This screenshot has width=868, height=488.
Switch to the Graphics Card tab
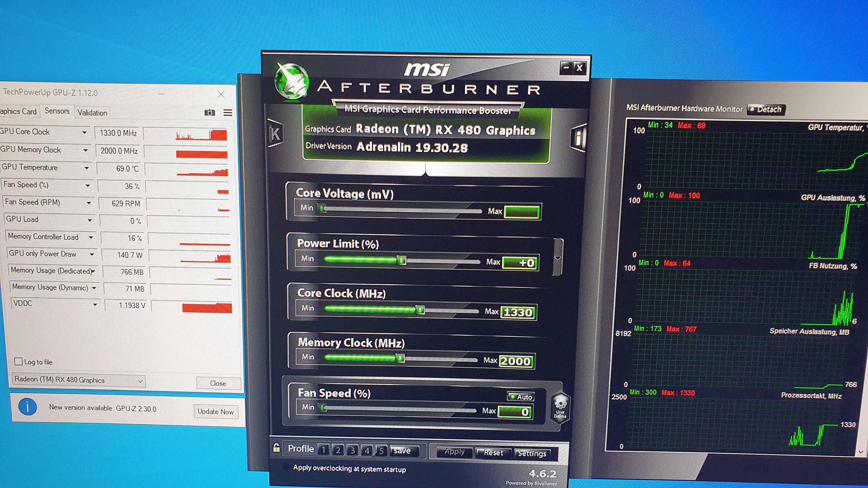pos(18,111)
